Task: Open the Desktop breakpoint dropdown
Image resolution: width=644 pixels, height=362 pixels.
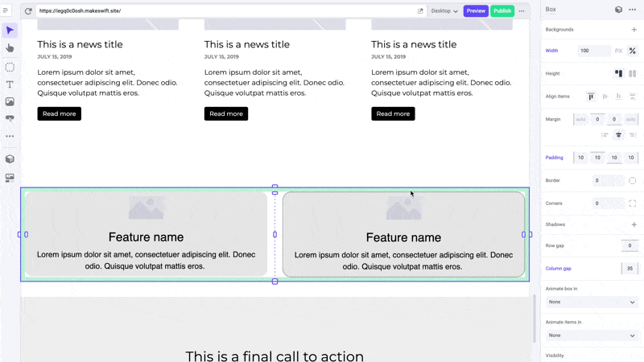Action: tap(444, 11)
